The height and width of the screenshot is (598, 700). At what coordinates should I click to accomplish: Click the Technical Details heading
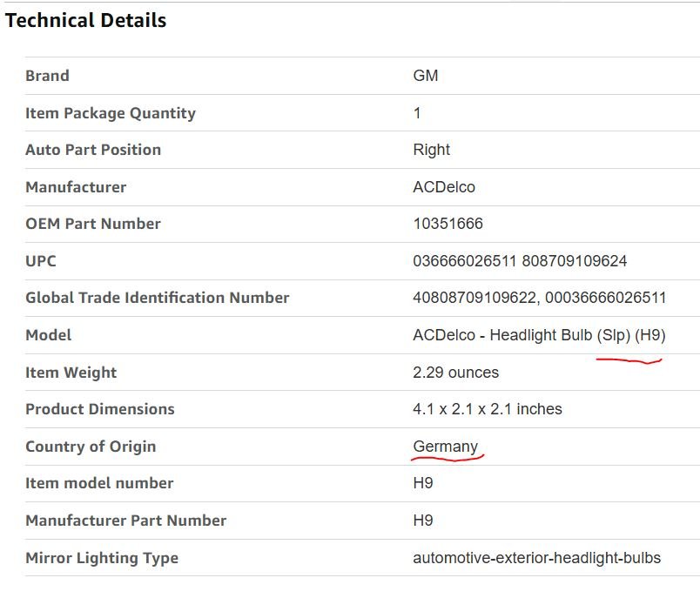pyautogui.click(x=85, y=21)
